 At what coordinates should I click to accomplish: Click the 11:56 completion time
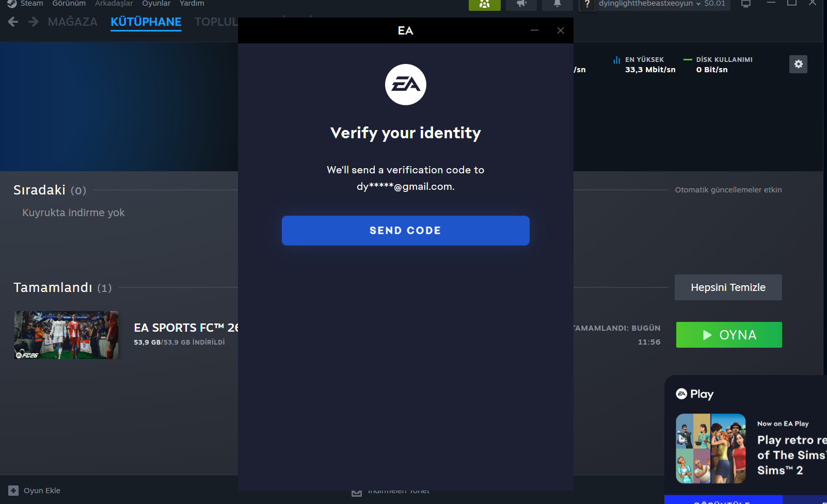[649, 342]
